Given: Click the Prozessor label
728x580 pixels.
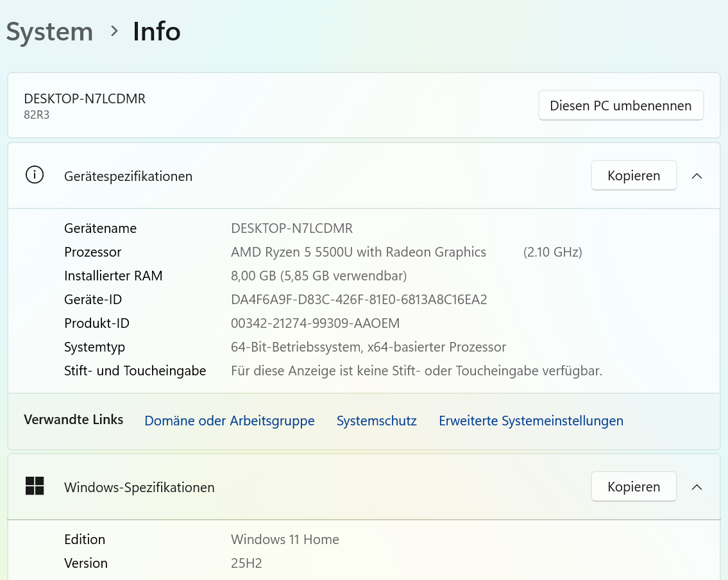Looking at the screenshot, I should pos(93,252).
